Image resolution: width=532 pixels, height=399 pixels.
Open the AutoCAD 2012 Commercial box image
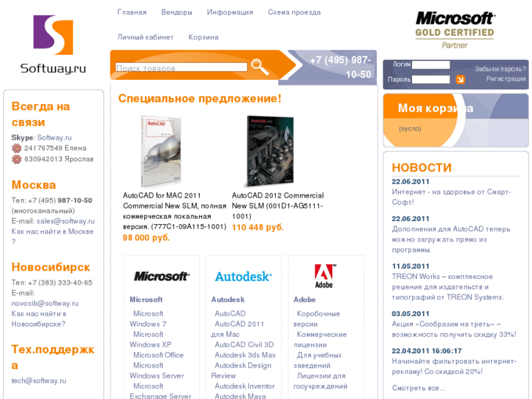[x=270, y=151]
